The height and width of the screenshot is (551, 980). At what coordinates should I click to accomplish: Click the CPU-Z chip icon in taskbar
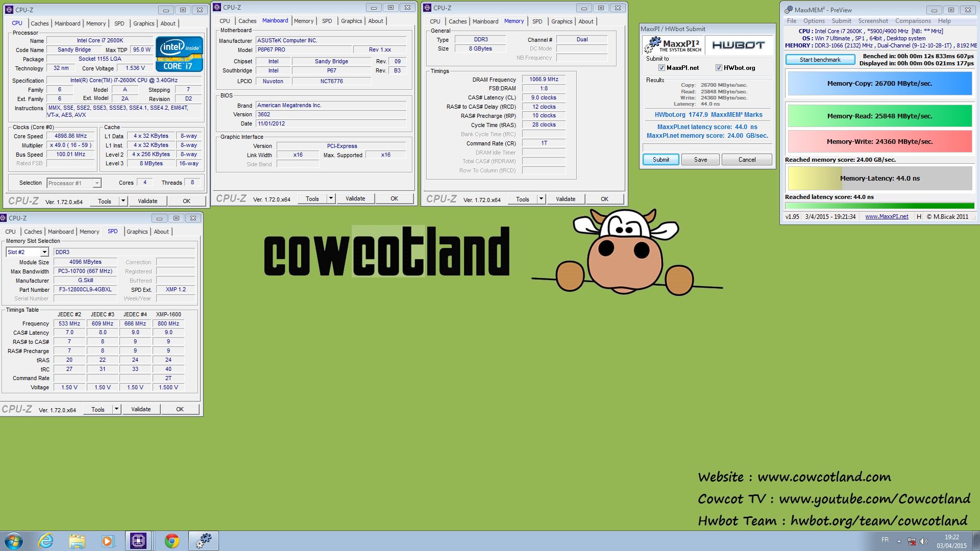138,541
